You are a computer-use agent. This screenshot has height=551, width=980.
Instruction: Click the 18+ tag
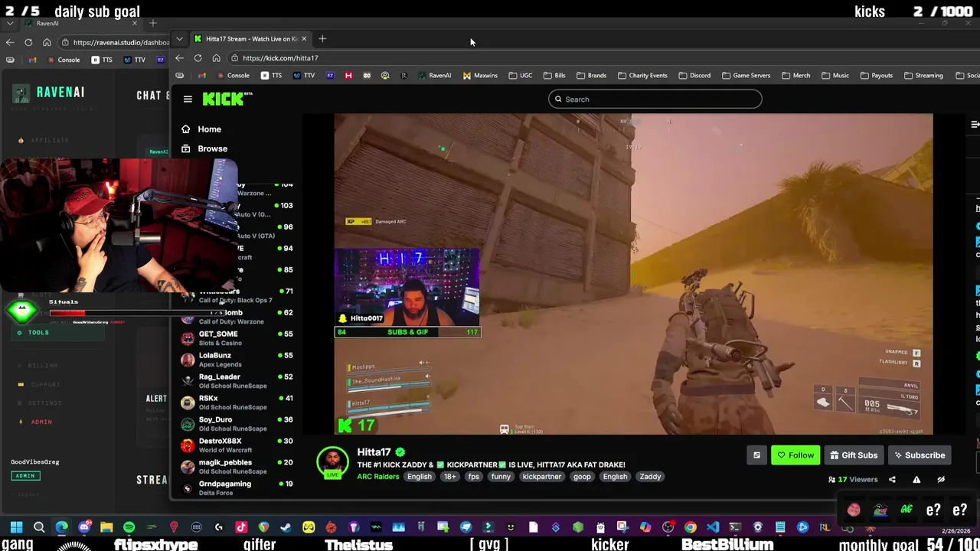(449, 477)
